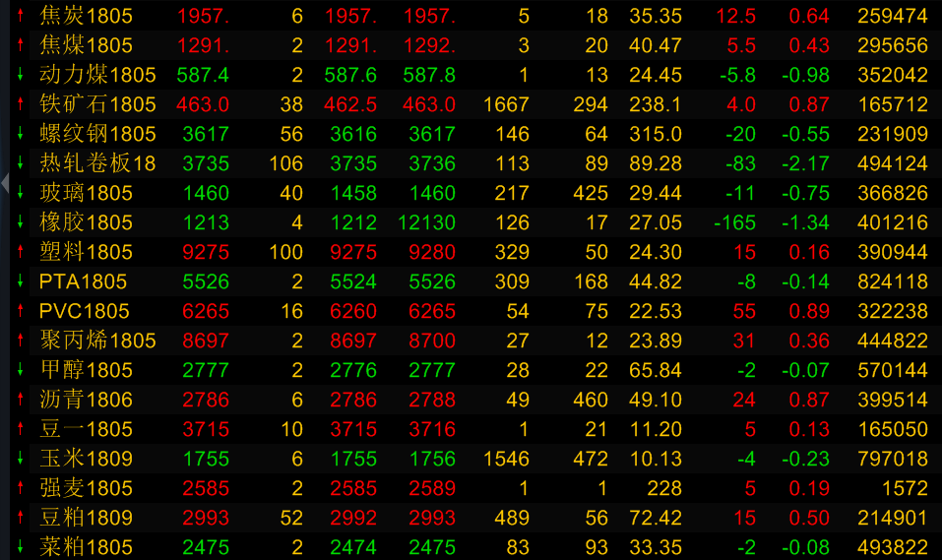The width and height of the screenshot is (942, 560).
Task: Click the green down arrow beside 玉米1809
Action: (21, 459)
